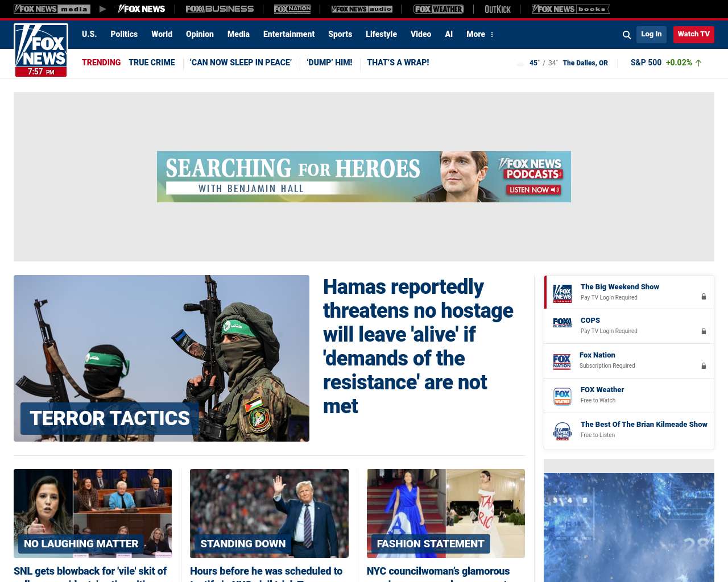Open the NO LAUGHING MATTER story thumbnail
Image resolution: width=728 pixels, height=582 pixels.
pos(93,513)
